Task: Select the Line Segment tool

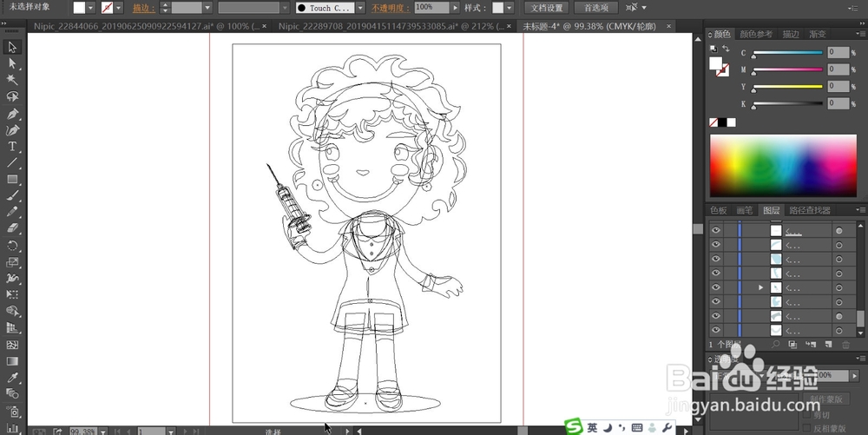Action: tap(12, 162)
